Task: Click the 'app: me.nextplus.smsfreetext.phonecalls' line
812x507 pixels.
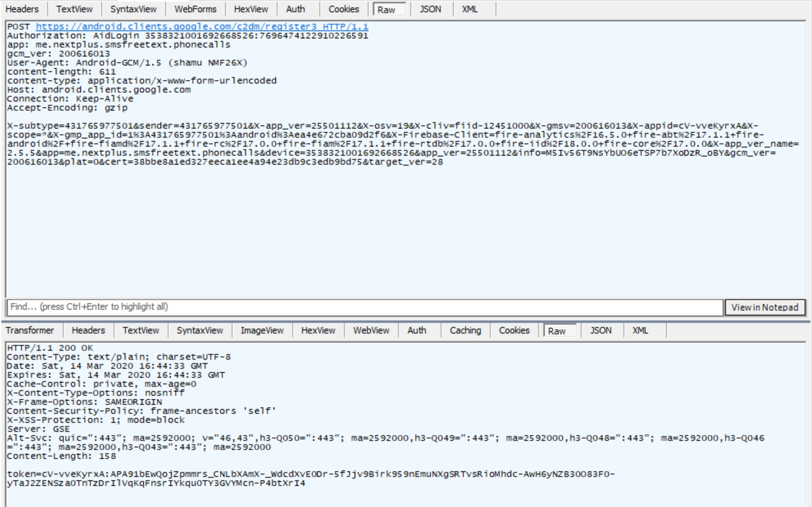Action: click(x=119, y=45)
